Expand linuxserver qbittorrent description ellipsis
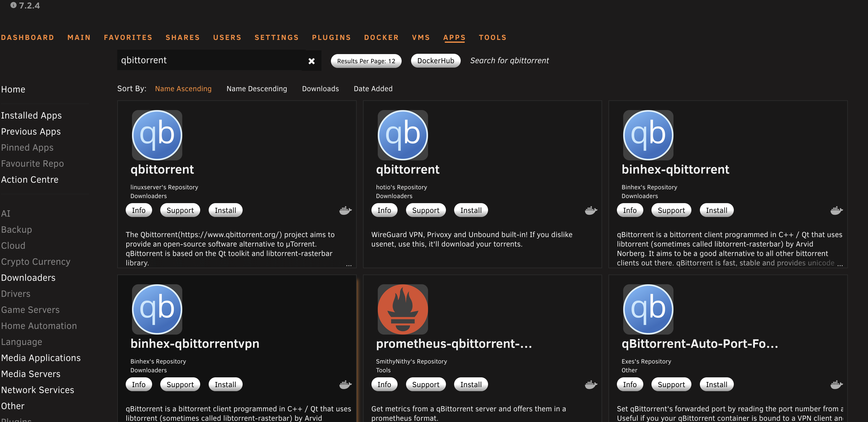This screenshot has width=868, height=422. (x=349, y=265)
